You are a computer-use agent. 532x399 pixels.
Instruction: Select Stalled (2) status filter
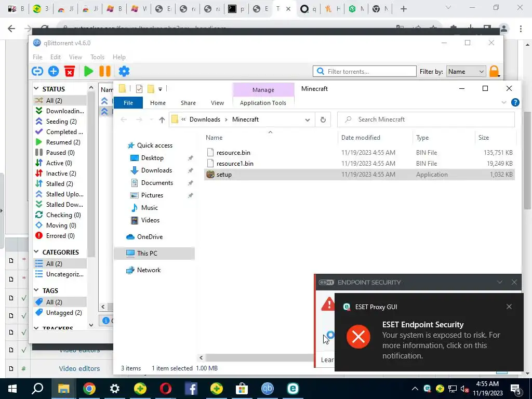click(54, 183)
